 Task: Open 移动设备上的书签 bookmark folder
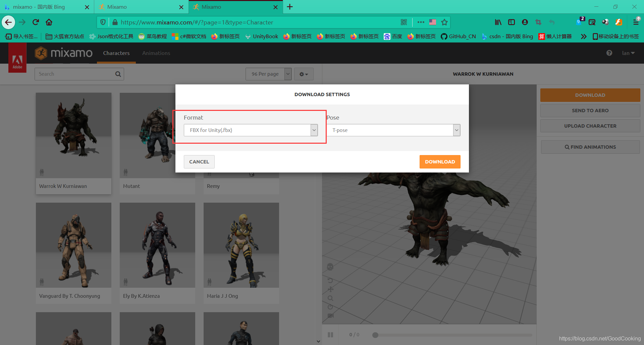(615, 37)
